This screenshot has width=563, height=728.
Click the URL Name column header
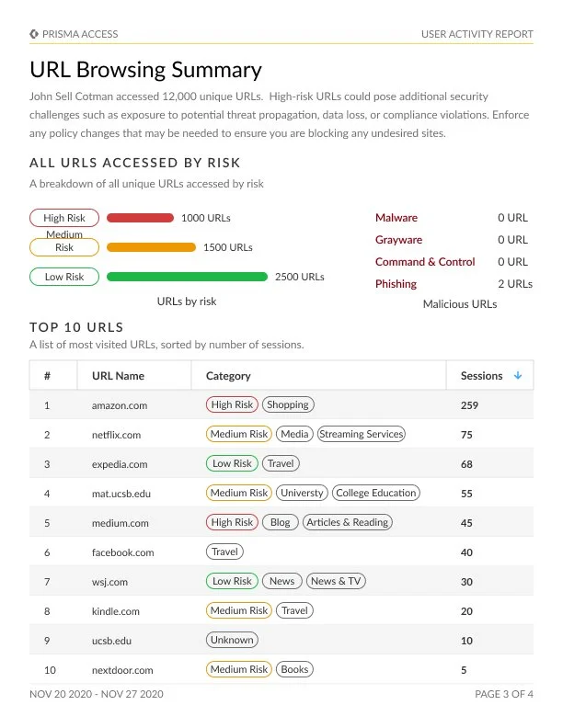[x=134, y=376]
